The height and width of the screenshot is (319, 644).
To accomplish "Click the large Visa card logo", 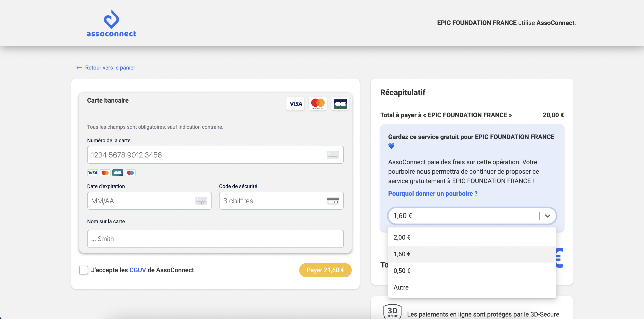I will (295, 104).
